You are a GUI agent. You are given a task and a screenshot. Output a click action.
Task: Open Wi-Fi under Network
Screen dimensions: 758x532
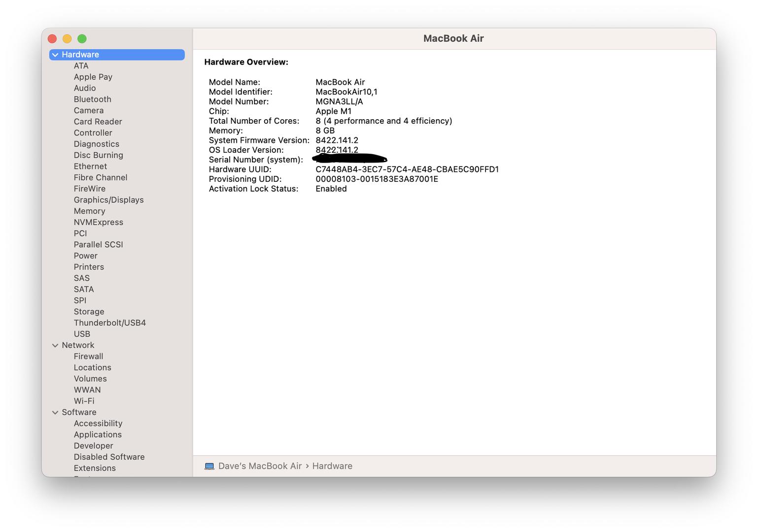[84, 401]
